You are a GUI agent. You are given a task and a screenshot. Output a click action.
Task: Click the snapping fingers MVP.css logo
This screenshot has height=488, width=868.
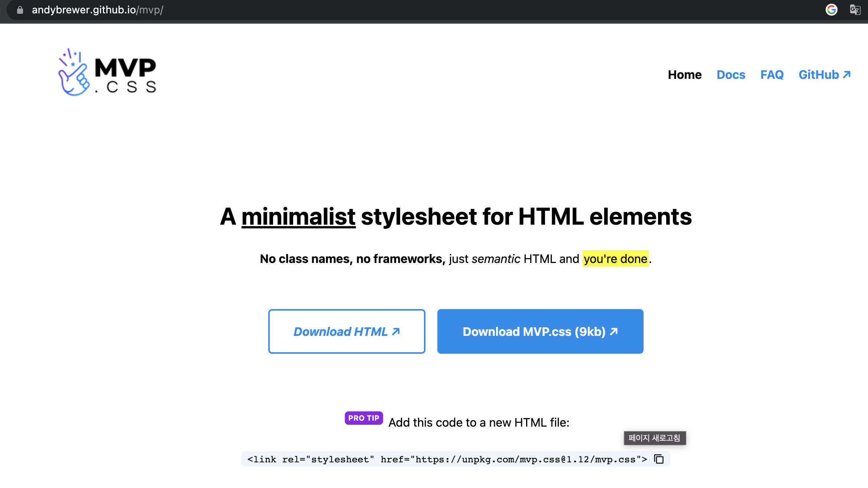click(x=107, y=72)
